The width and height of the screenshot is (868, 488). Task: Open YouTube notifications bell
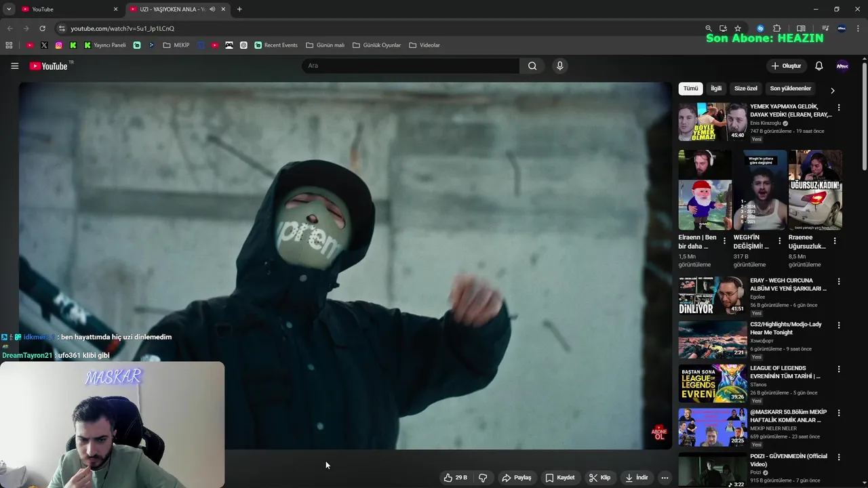point(818,66)
